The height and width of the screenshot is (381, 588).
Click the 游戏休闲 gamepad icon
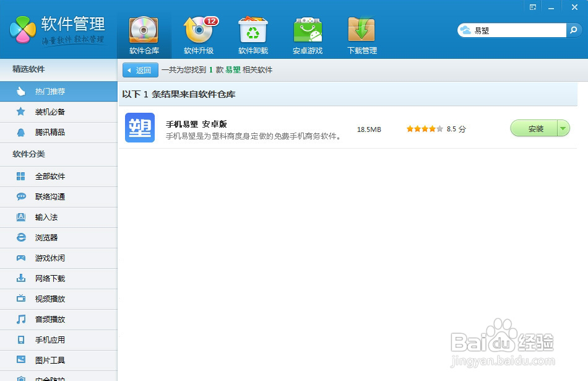[x=21, y=258]
